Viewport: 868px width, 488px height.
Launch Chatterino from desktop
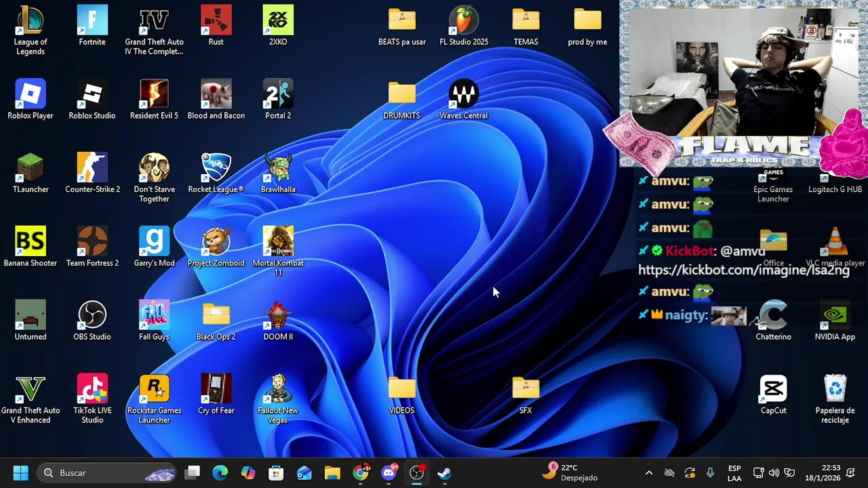point(773,321)
